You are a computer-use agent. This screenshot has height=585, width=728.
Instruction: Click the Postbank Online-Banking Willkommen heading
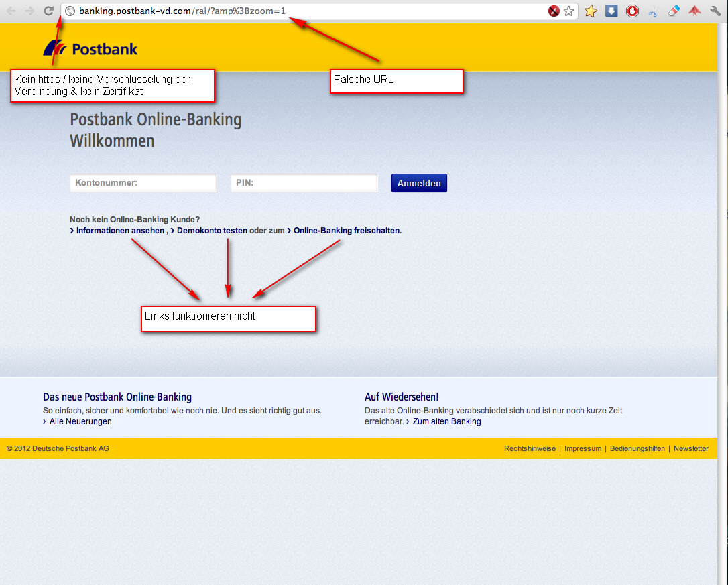[156, 130]
